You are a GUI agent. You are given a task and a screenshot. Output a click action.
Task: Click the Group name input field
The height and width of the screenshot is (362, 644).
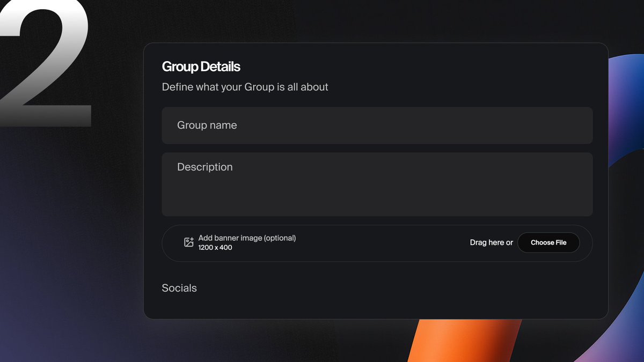pyautogui.click(x=377, y=125)
